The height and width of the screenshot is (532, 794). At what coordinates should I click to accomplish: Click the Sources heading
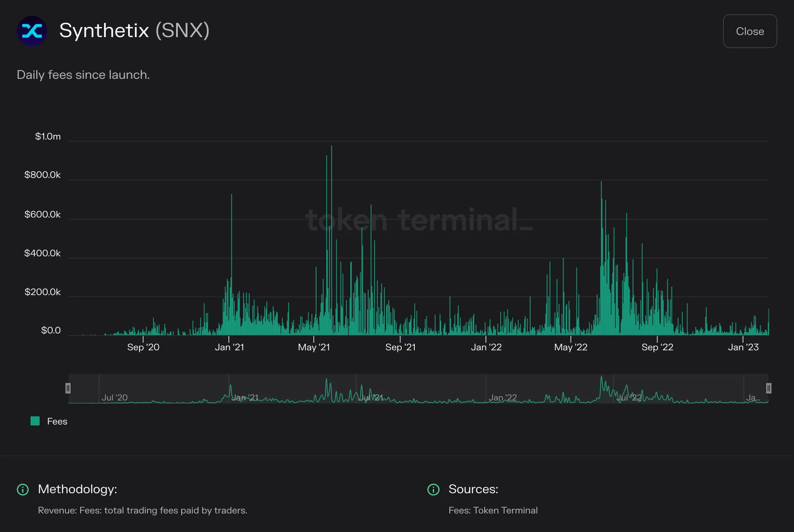coord(473,489)
